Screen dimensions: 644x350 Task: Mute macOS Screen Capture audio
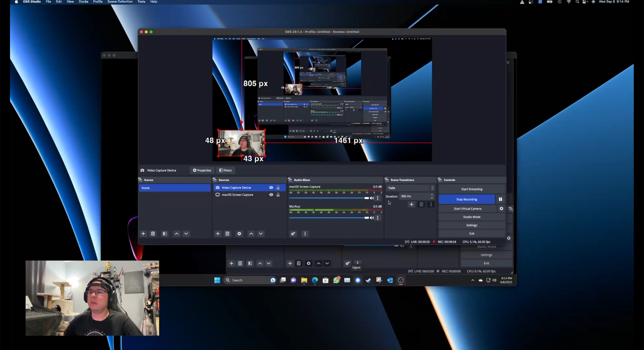pyautogui.click(x=372, y=198)
